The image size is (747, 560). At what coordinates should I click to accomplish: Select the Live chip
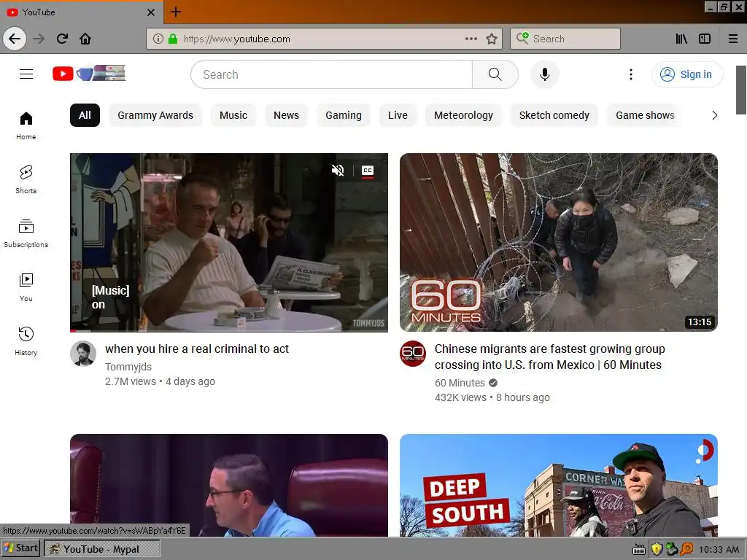coord(398,115)
